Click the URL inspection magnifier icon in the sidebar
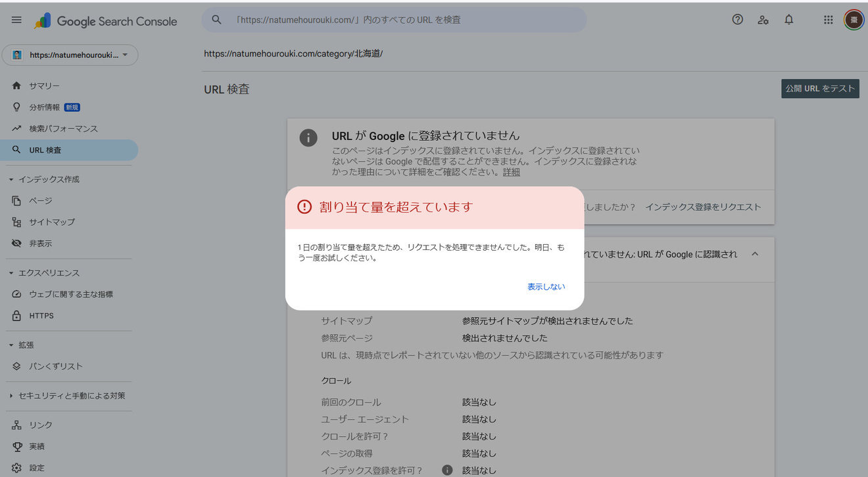 16,150
